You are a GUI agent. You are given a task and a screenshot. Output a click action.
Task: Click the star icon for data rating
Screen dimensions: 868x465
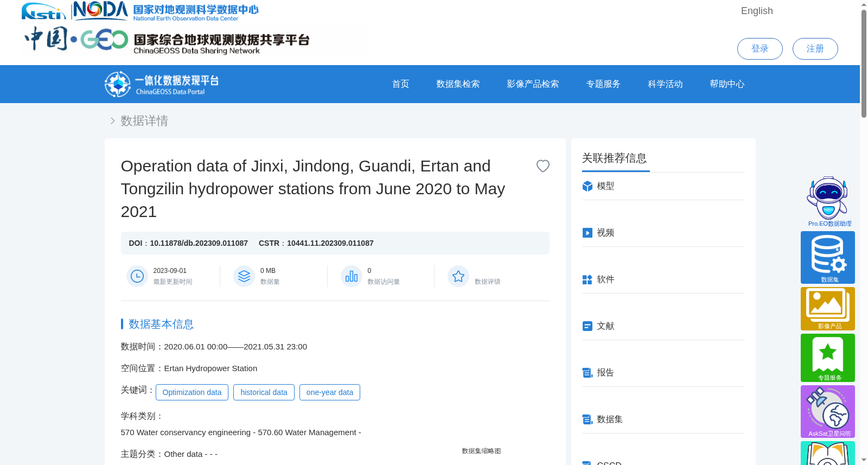458,276
